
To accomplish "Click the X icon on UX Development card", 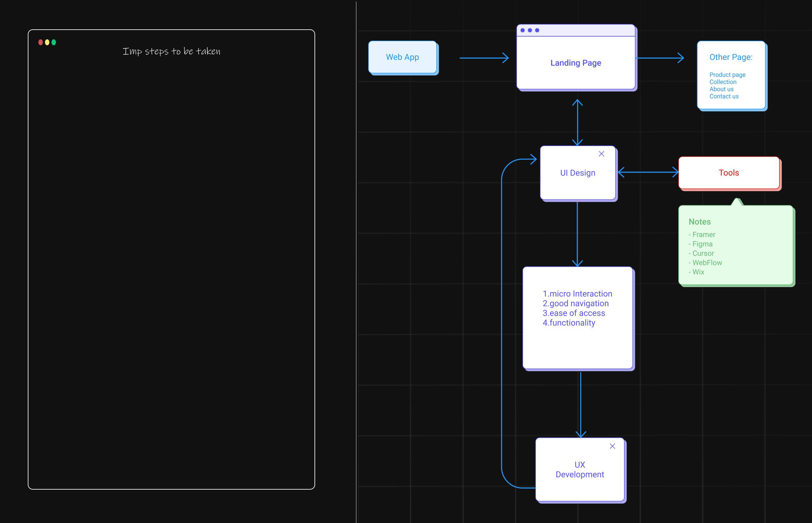I will [x=612, y=446].
